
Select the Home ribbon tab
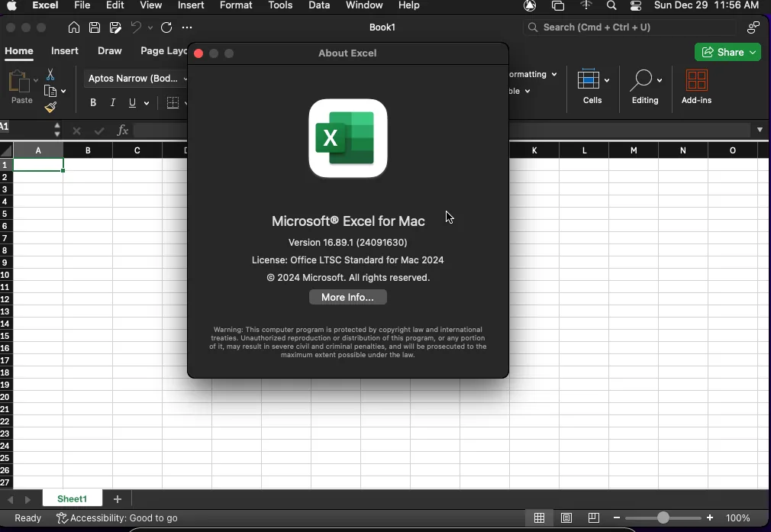click(x=18, y=51)
